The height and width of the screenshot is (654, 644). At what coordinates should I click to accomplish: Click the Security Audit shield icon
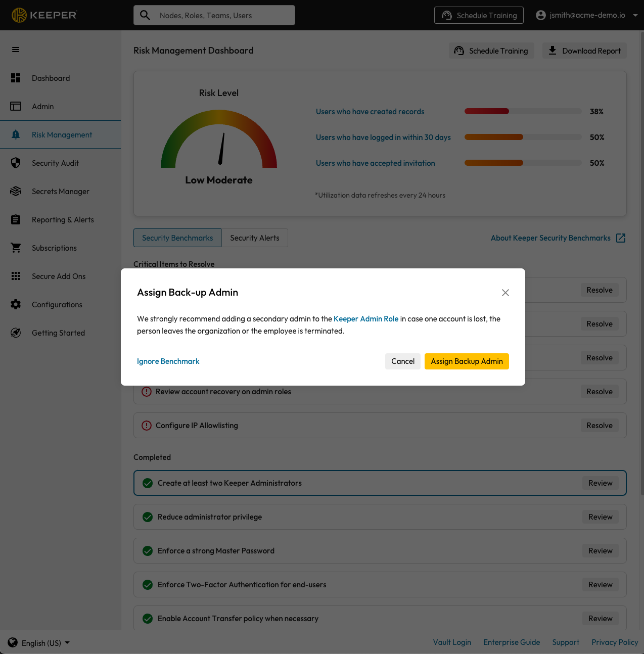(16, 163)
